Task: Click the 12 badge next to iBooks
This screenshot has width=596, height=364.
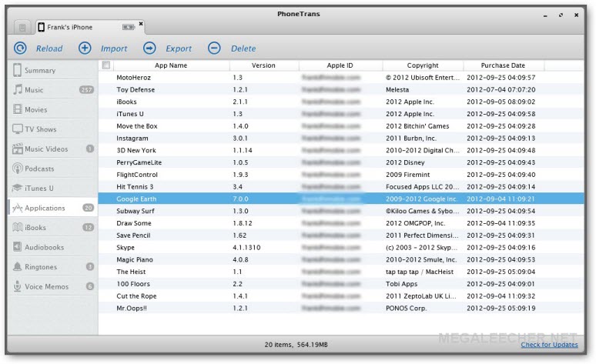Action: point(89,227)
